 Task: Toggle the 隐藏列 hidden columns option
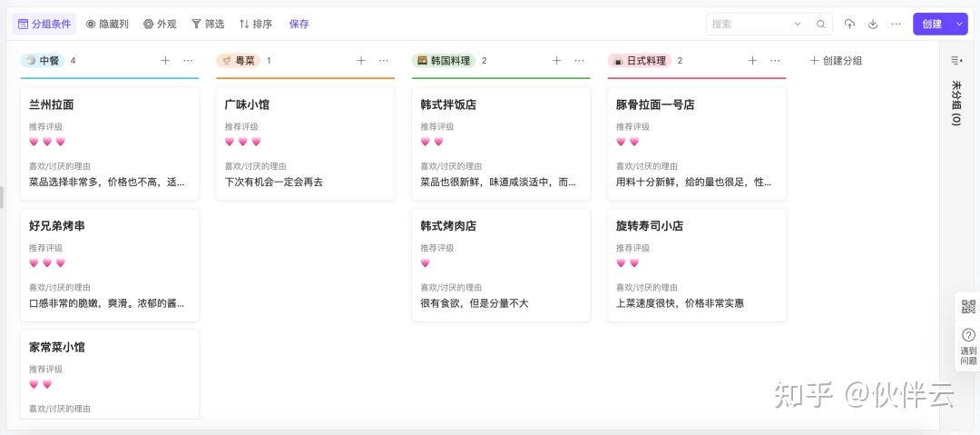click(x=107, y=25)
